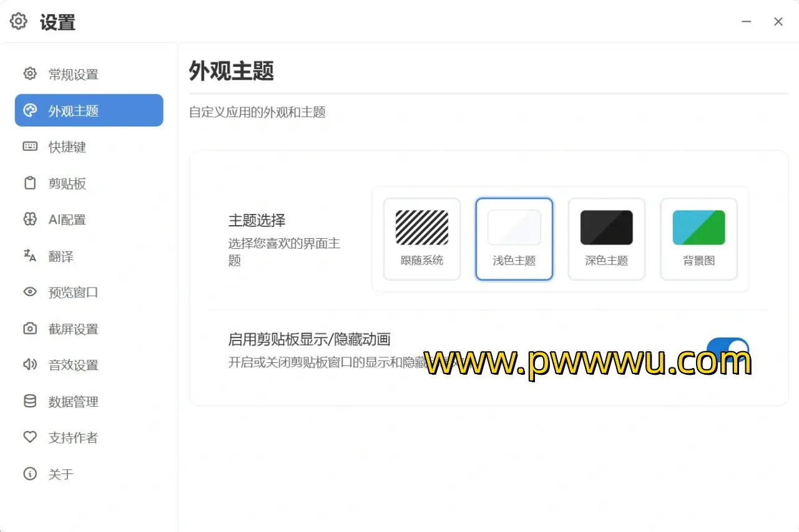This screenshot has width=799, height=532.
Task: Select the 浅色主题 theme card
Action: pos(514,239)
